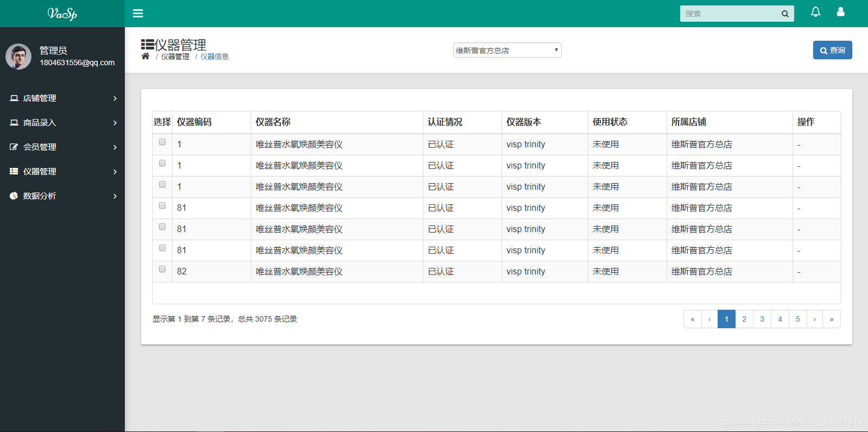Open the 会员管理 menu item
868x432 pixels.
(x=62, y=147)
